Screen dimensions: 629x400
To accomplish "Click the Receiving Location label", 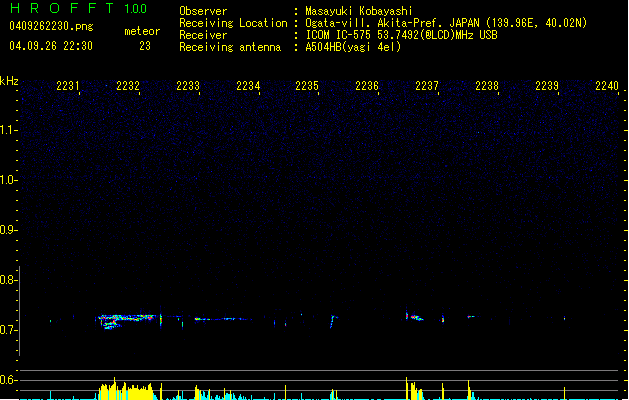I will coord(233,23).
